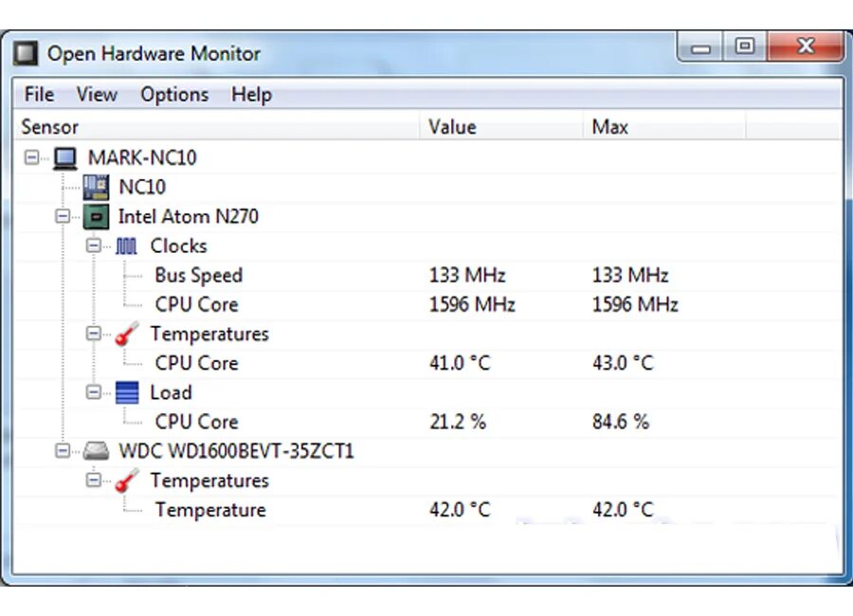Click the Sensor column header
This screenshot has width=853, height=616.
point(216,127)
